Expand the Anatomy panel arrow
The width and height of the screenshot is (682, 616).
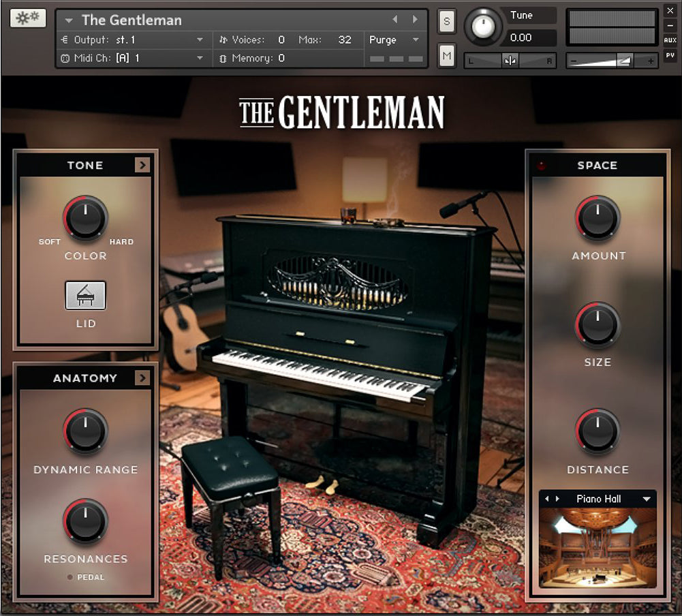pos(142,378)
